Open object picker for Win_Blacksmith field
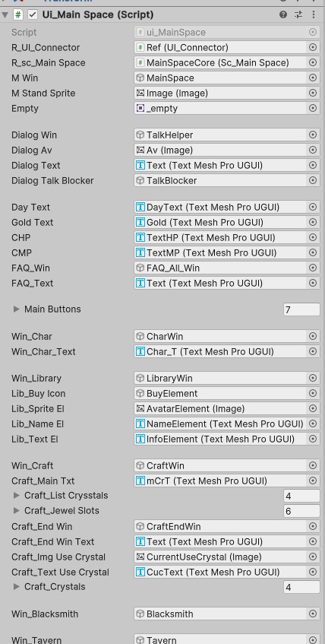 pyautogui.click(x=313, y=614)
